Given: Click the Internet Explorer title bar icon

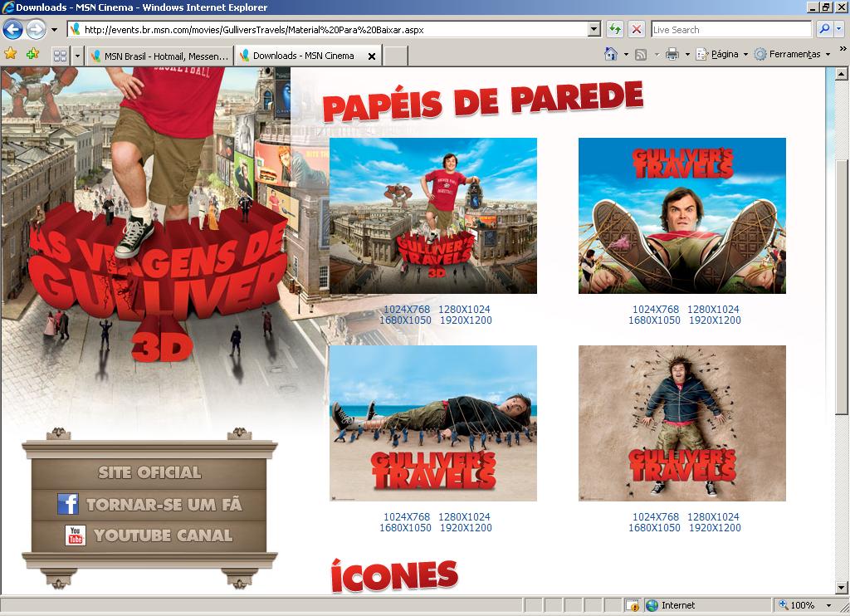Looking at the screenshot, I should [7, 7].
